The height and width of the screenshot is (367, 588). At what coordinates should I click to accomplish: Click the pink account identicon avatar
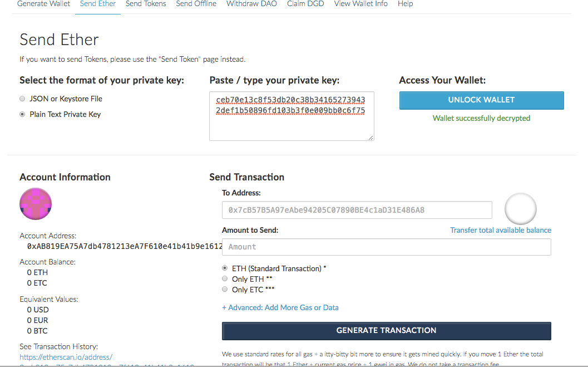tap(36, 204)
